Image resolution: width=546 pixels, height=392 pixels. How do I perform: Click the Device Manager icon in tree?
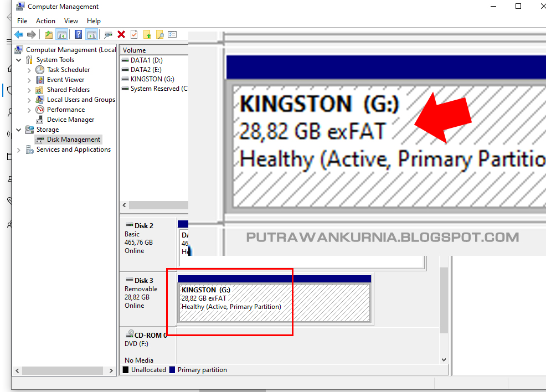[x=40, y=120]
